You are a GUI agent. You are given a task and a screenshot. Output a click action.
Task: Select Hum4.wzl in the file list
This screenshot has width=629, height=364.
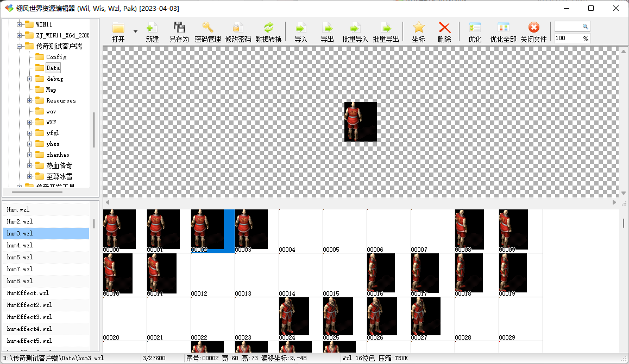(x=20, y=245)
